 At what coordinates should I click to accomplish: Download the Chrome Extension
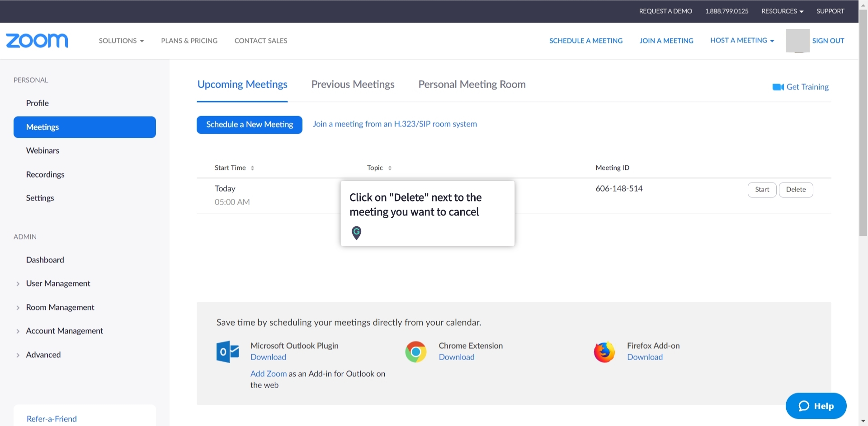point(457,357)
